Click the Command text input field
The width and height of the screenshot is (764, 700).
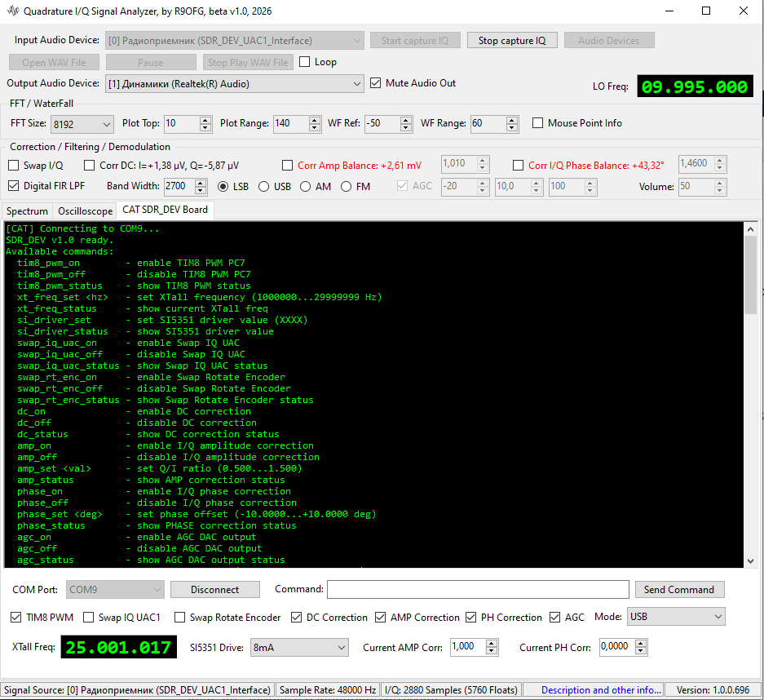click(x=478, y=590)
